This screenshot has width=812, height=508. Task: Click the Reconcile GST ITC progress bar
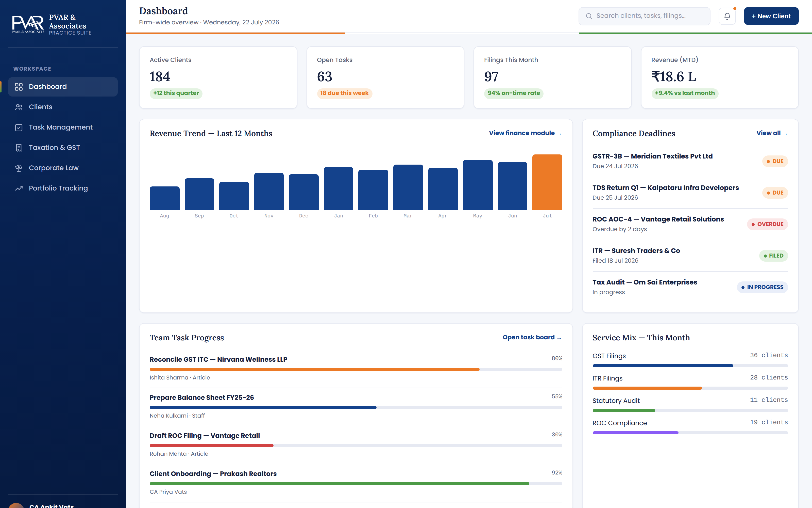pyautogui.click(x=356, y=369)
